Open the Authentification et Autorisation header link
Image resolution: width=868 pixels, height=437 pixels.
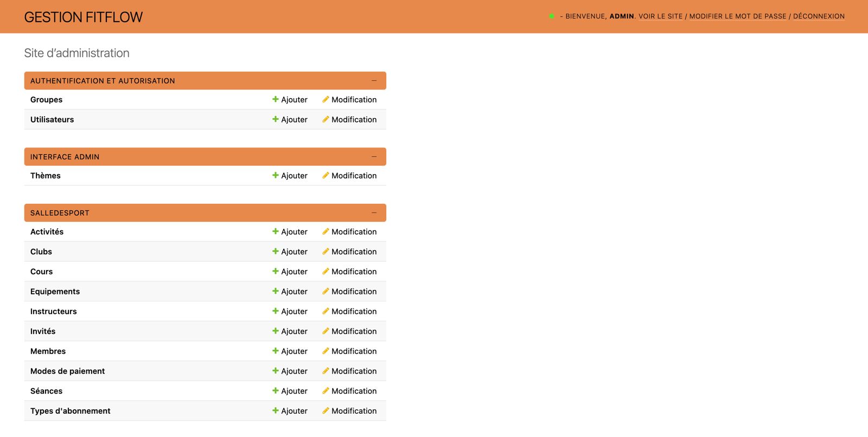click(x=103, y=81)
